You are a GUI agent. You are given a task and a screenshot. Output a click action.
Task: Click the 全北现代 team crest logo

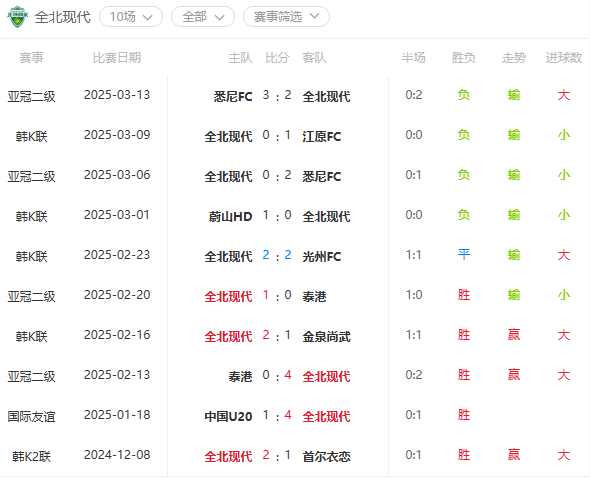click(17, 17)
